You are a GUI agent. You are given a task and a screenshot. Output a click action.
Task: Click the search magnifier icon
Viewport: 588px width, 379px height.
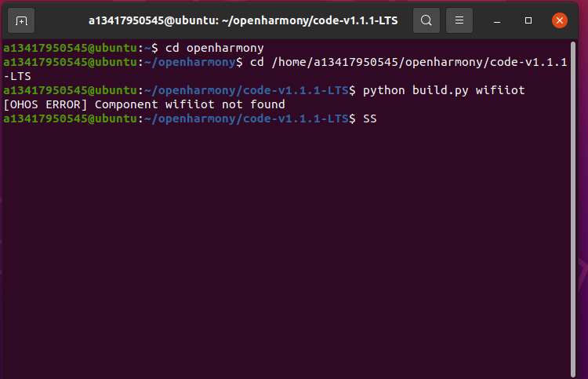coord(426,20)
